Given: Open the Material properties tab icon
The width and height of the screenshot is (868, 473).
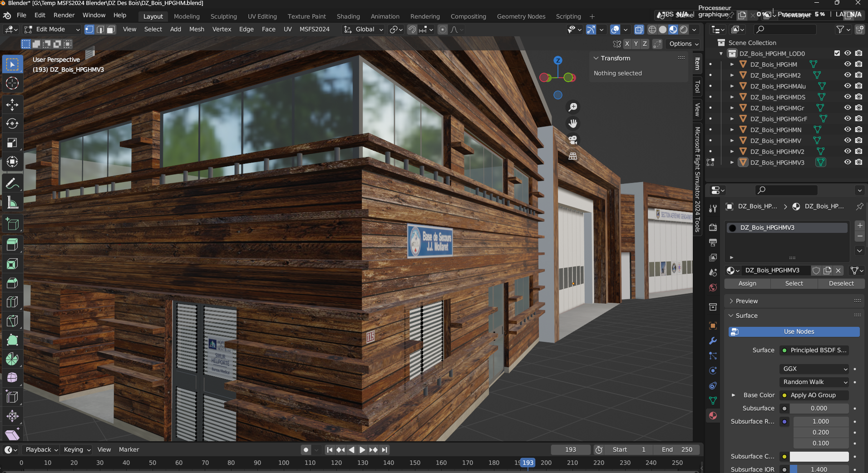Looking at the screenshot, I should point(713,415).
